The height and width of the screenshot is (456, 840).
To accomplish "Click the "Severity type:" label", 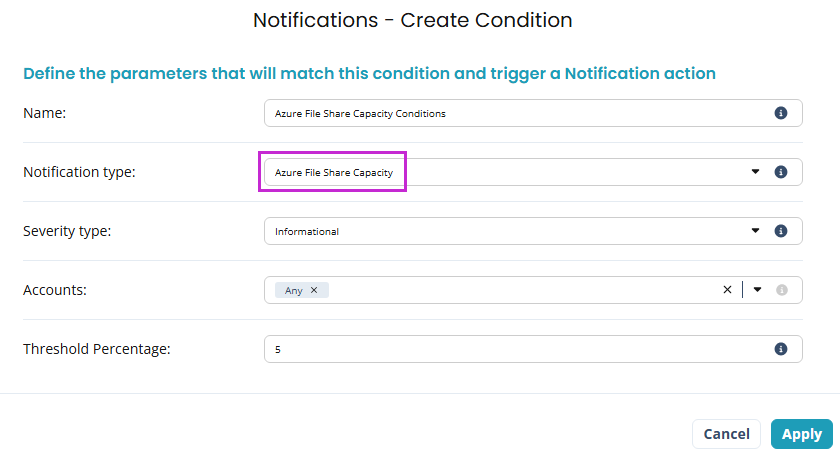I will pos(67,231).
